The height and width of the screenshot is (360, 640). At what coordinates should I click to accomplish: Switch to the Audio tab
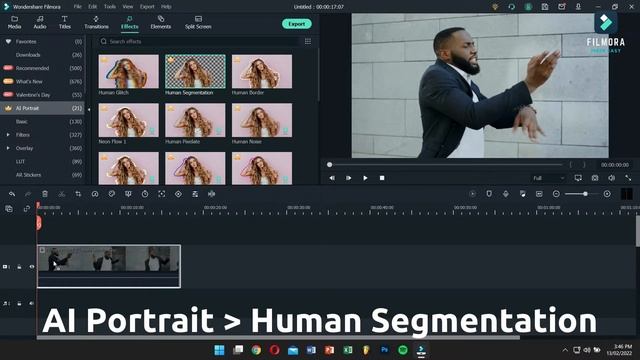click(x=40, y=22)
